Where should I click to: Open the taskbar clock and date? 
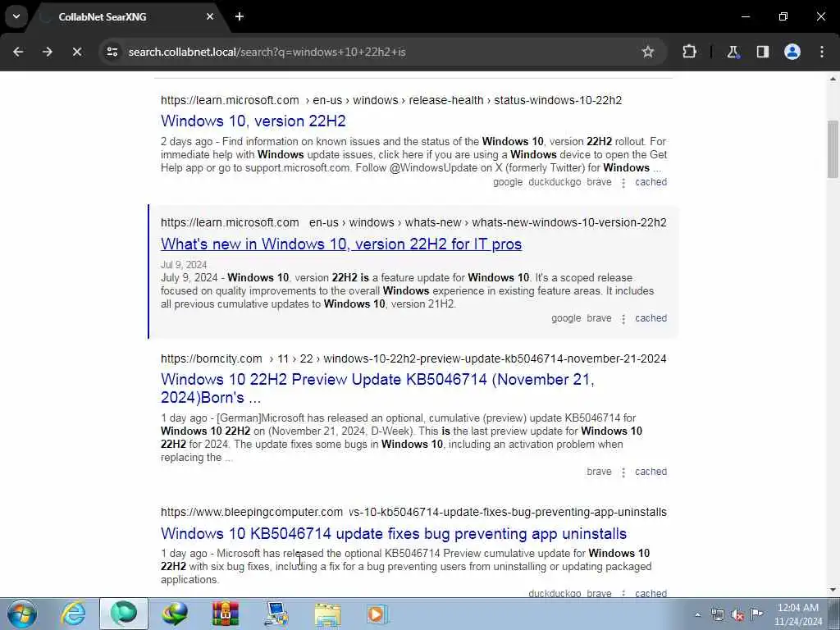pos(798,614)
